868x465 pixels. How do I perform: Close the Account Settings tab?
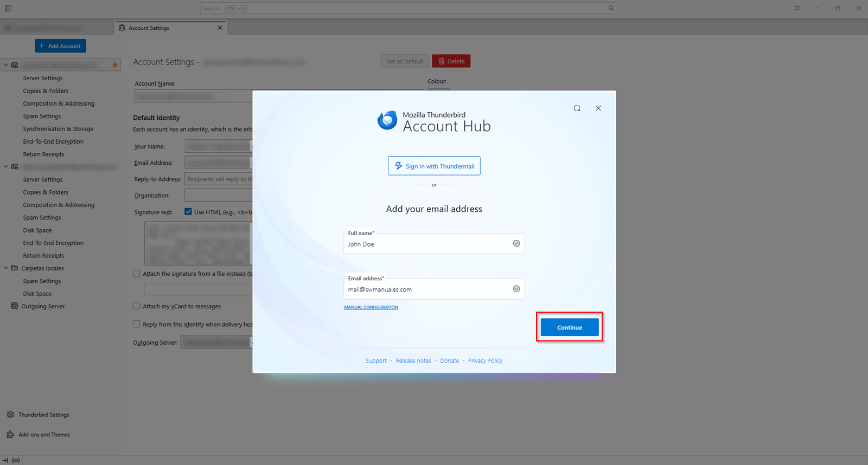click(x=220, y=28)
